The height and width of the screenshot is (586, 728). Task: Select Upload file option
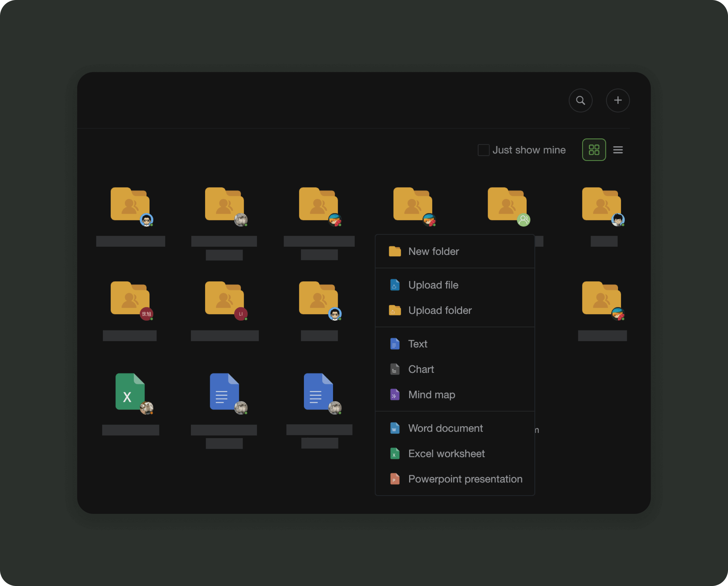pyautogui.click(x=433, y=285)
